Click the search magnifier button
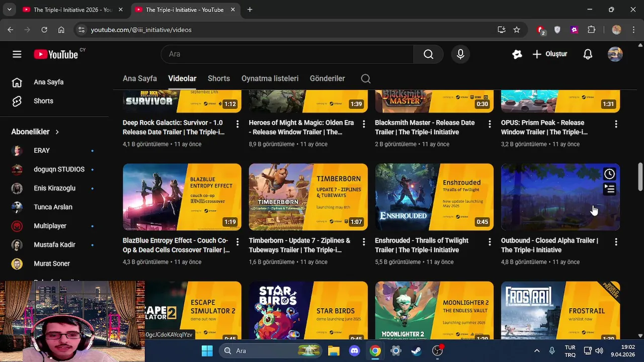This screenshot has height=362, width=644. click(428, 54)
